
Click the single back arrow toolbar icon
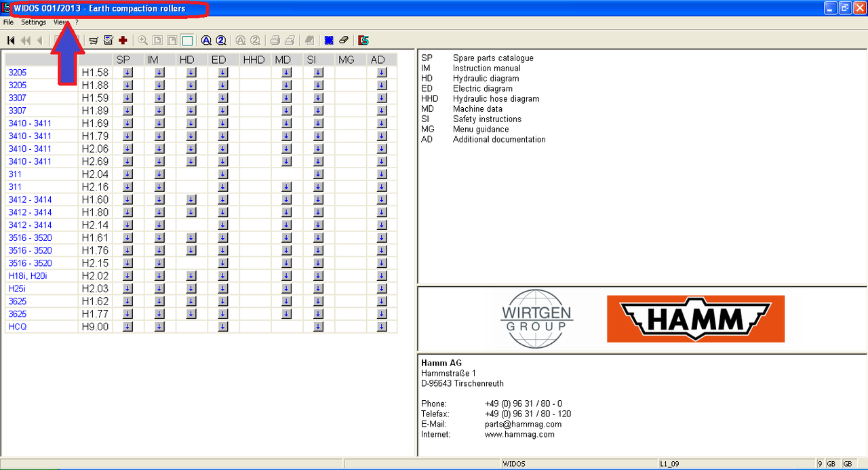39,40
